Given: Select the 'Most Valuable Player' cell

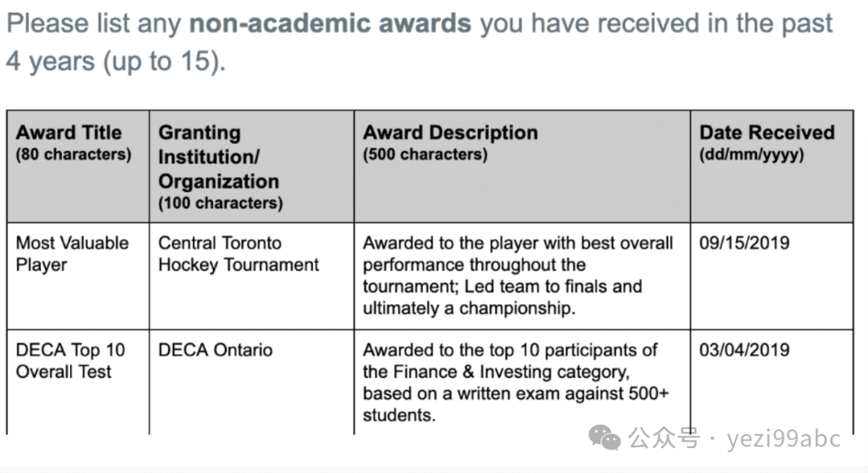Looking at the screenshot, I should click(78, 276).
